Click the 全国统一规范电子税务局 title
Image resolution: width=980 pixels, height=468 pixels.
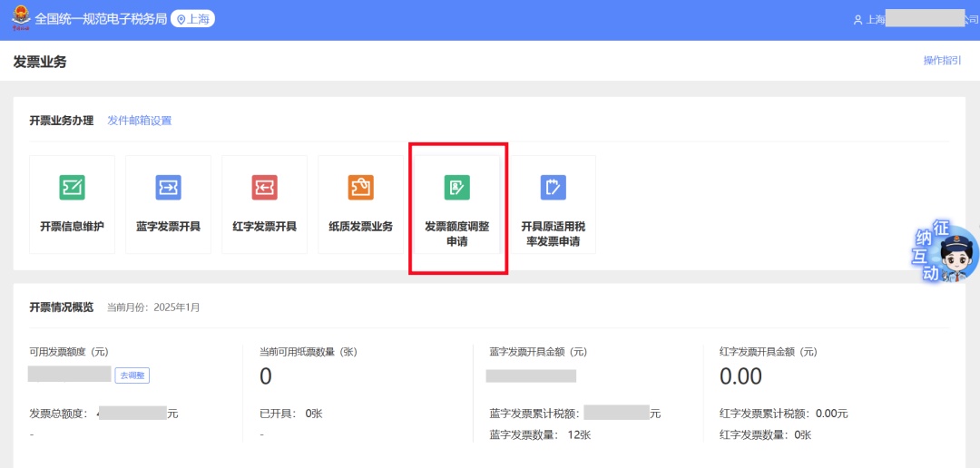[x=101, y=19]
